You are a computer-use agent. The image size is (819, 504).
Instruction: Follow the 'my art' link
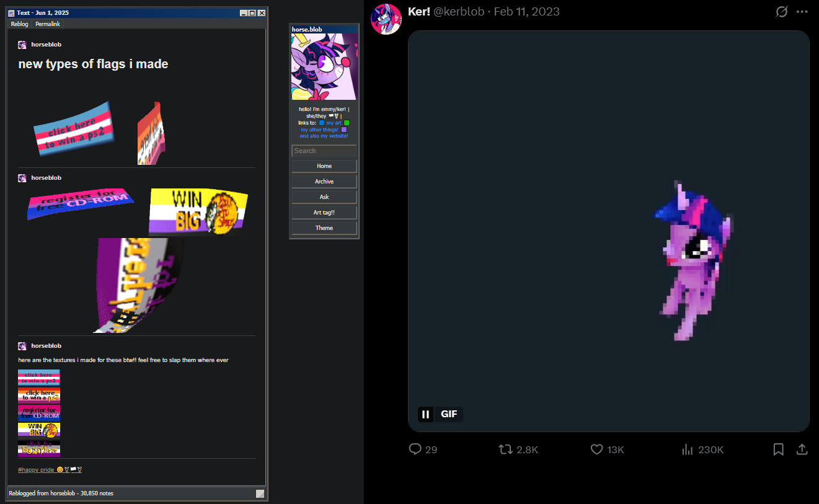tap(334, 123)
